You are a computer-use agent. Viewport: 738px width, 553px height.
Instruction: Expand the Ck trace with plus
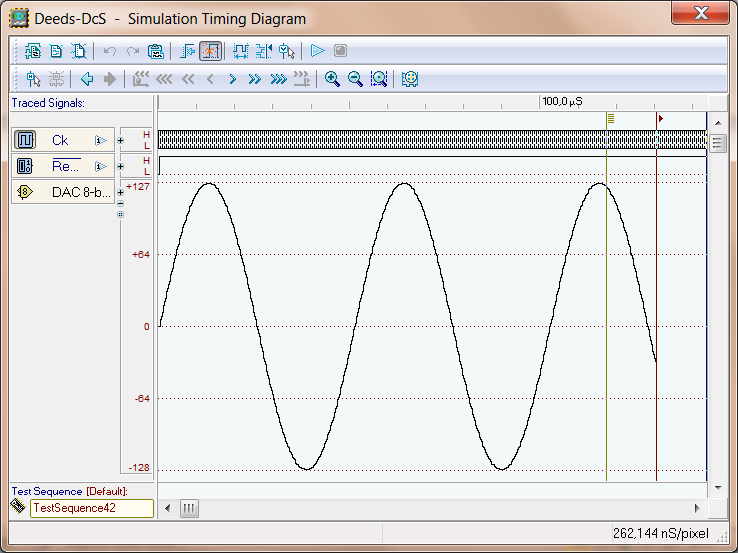[120, 140]
